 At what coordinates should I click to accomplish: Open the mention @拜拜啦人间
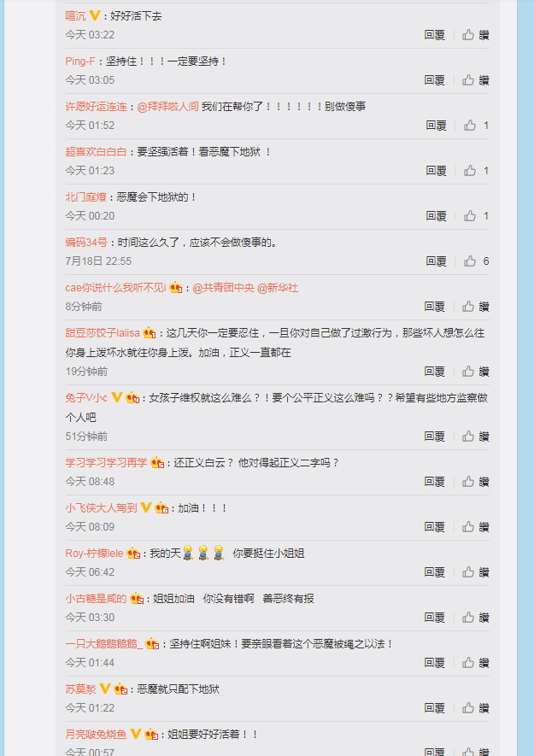click(167, 107)
